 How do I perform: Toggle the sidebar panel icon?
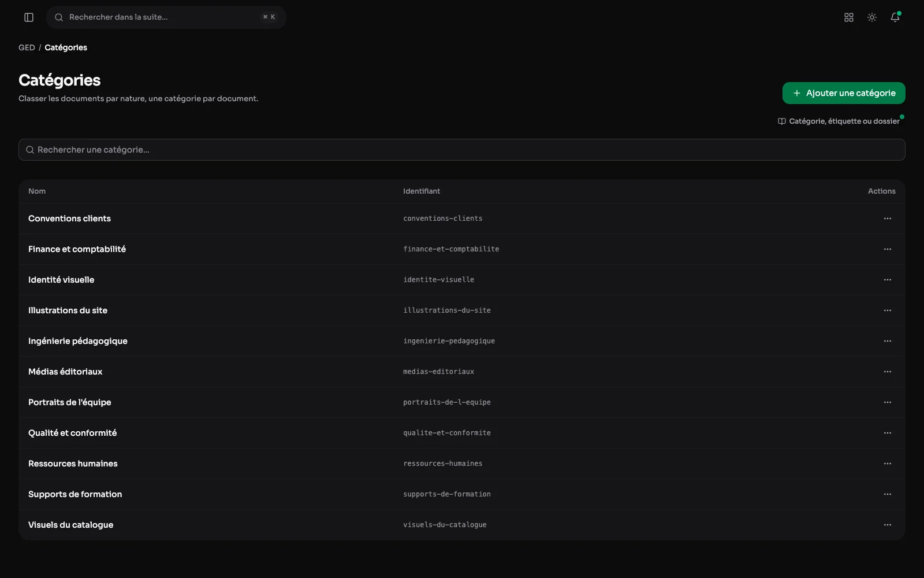29,17
